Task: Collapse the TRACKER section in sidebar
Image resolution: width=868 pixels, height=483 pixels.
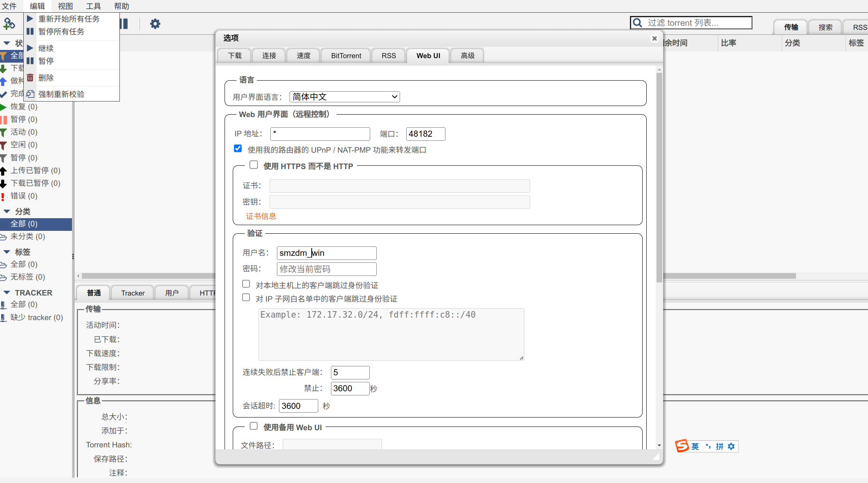Action: (x=6, y=292)
